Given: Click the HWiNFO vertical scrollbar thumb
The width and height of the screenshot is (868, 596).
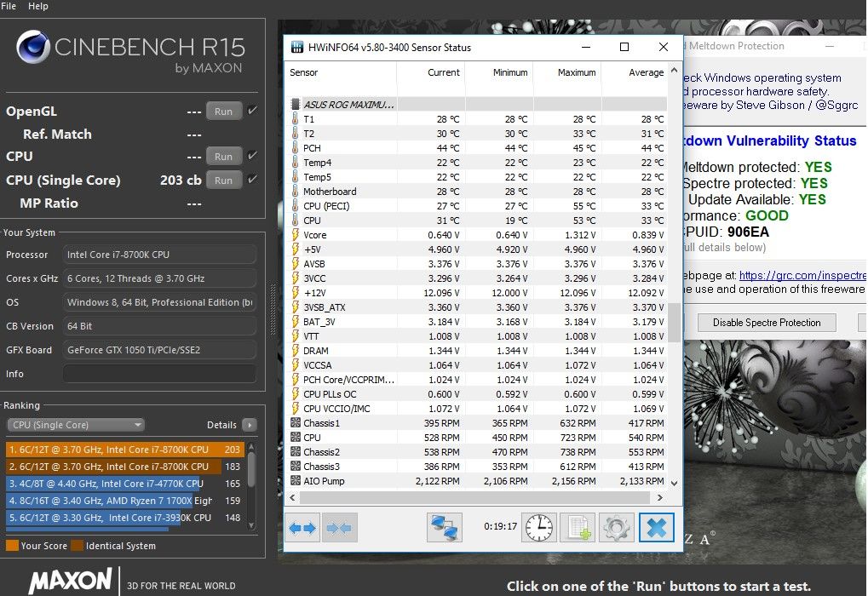Looking at the screenshot, I should [675, 322].
